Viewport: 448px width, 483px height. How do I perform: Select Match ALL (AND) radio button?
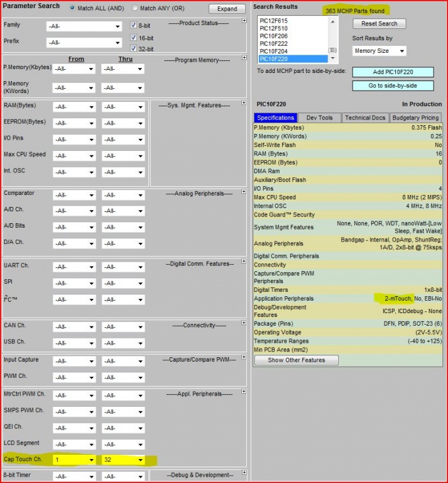(72, 8)
